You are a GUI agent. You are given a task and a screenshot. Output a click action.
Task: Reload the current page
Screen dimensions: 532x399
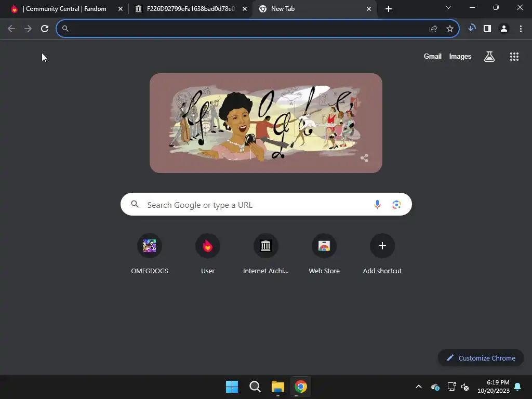[x=45, y=29]
